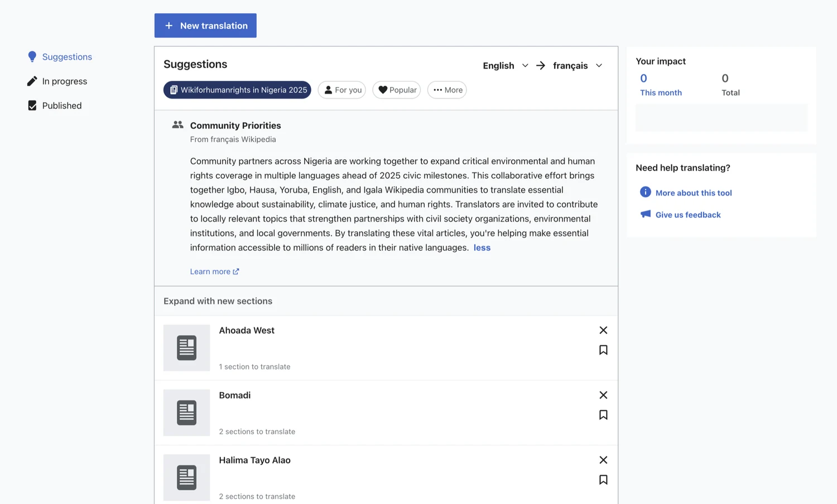Bookmark the Bomadi article
837x504 pixels.
(603, 415)
